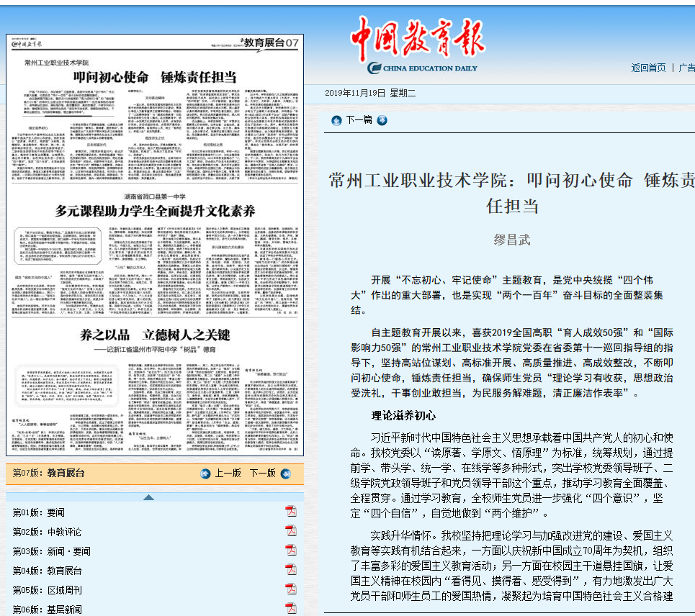Click author name 缪昌武
Image resolution: width=695 pixels, height=616 pixels.
(512, 240)
